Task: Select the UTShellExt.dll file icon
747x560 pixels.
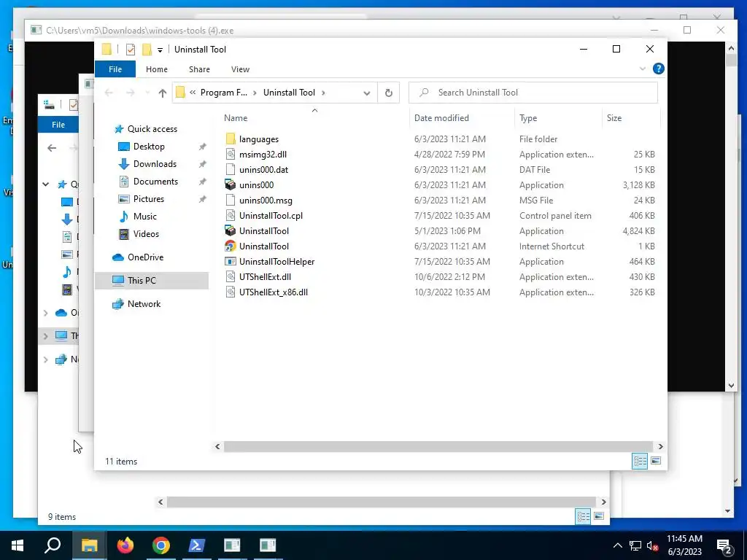Action: coord(230,276)
